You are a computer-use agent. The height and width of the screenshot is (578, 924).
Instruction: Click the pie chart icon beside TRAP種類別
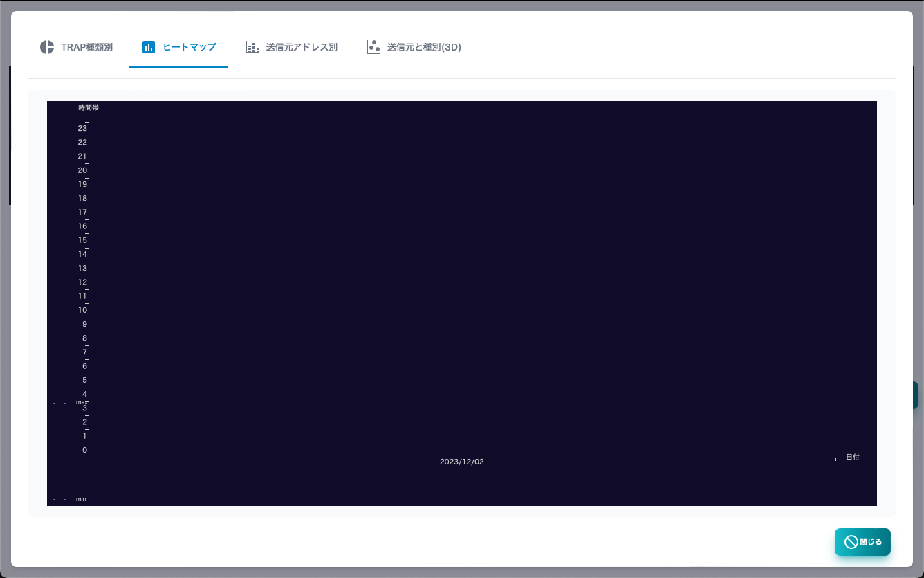[x=47, y=47]
